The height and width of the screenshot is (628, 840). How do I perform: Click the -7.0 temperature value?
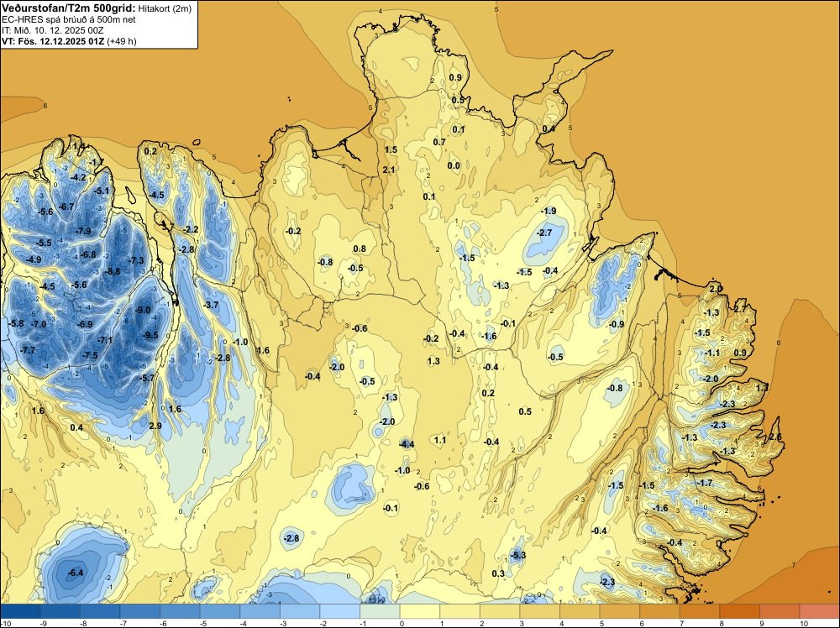tap(39, 324)
